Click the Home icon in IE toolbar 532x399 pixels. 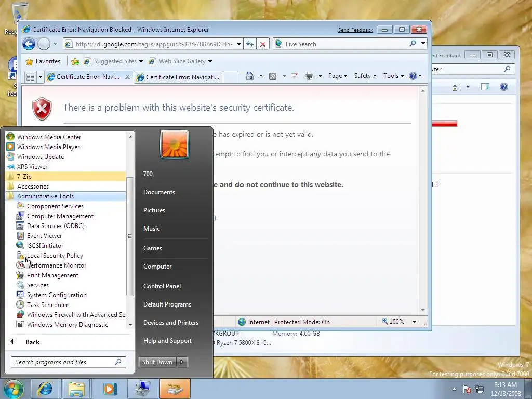click(250, 76)
